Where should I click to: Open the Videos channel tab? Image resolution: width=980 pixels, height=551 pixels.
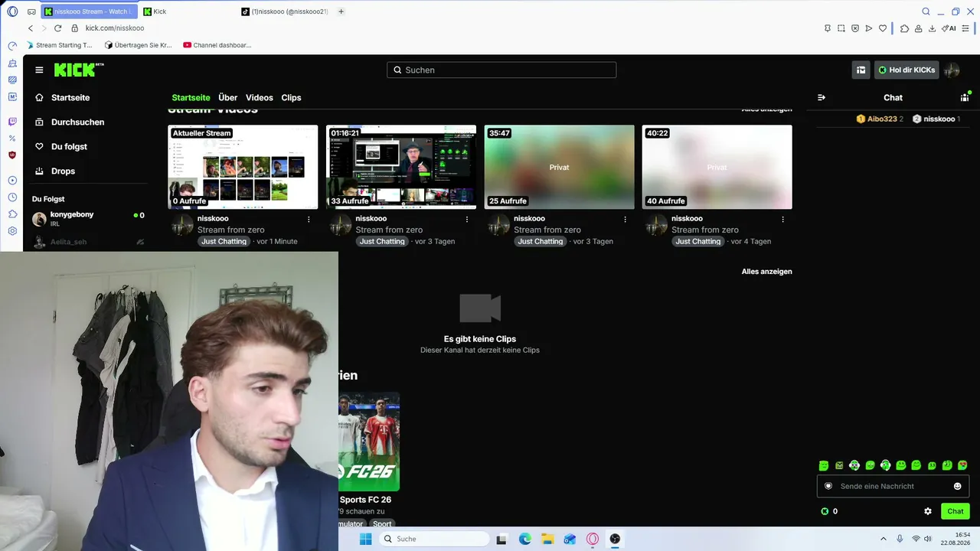[x=260, y=98]
